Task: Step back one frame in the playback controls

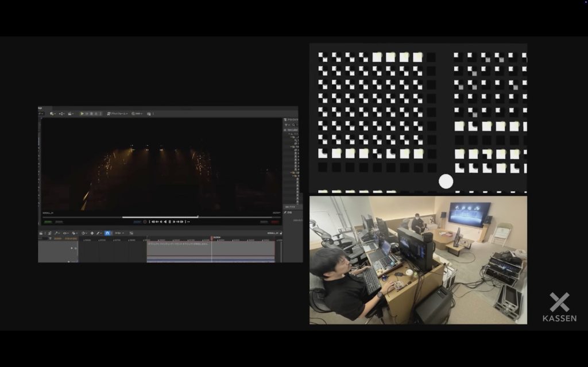Action: click(x=161, y=222)
